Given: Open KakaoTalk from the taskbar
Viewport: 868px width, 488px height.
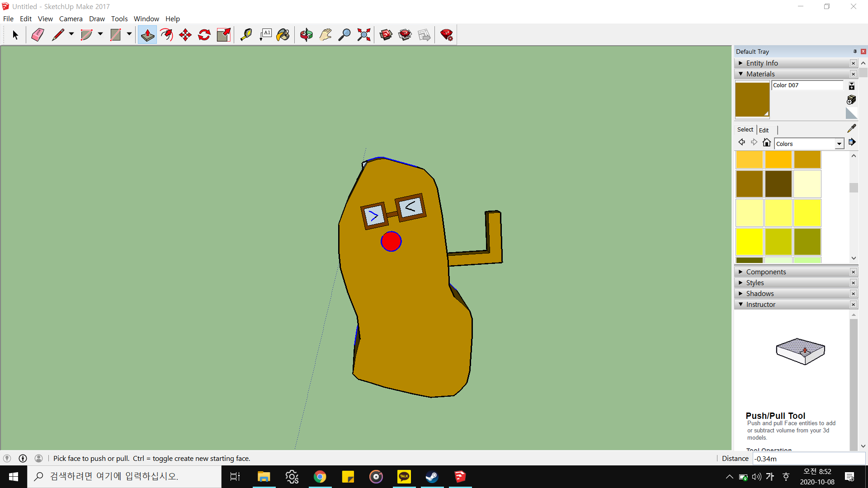Looking at the screenshot, I should coord(404,477).
